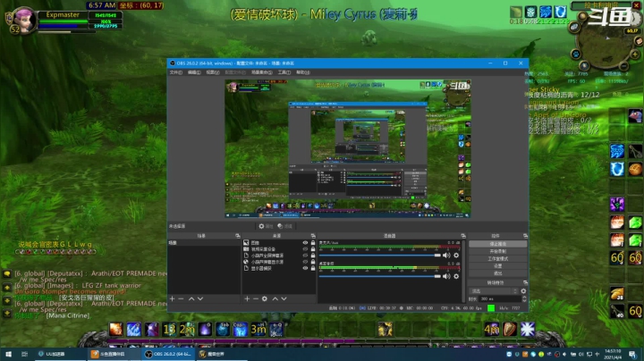
Task: Click Expmaster character portrait in game
Action: coord(24,20)
